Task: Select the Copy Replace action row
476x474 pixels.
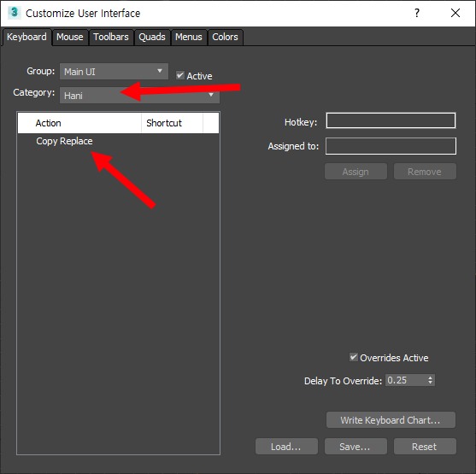Action: 118,141
